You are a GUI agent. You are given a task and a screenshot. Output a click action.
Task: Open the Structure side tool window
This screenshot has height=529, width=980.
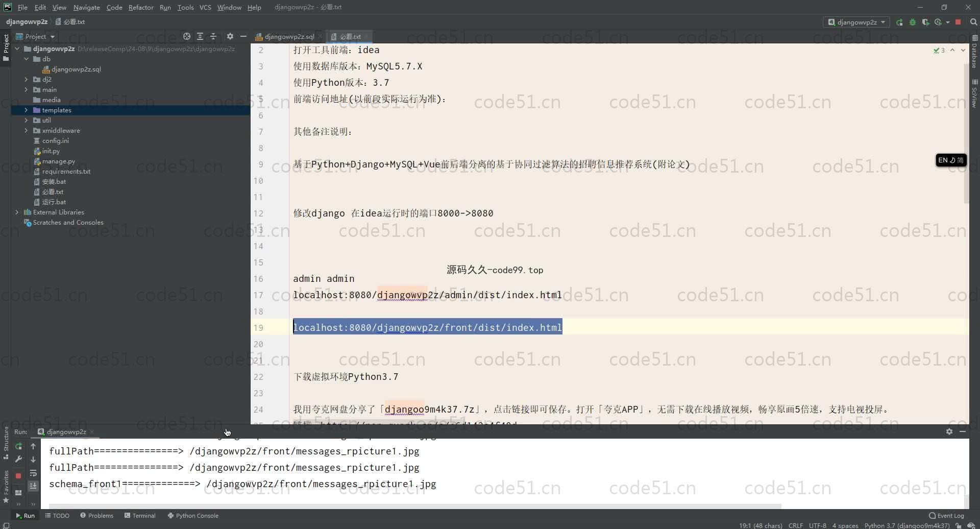pos(6,443)
